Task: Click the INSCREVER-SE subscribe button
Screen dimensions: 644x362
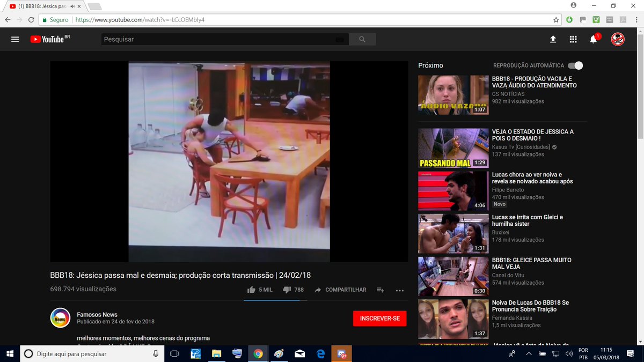Action: [x=380, y=319]
